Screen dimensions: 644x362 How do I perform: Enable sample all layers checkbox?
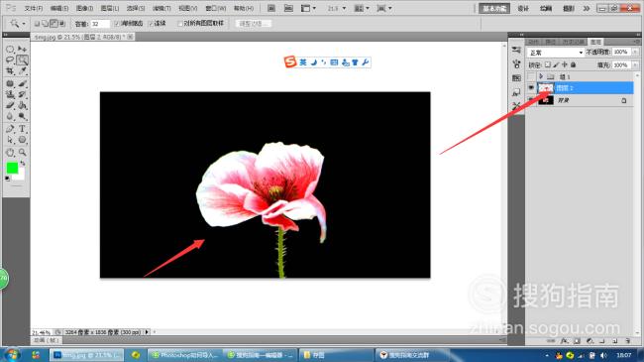(x=180, y=24)
